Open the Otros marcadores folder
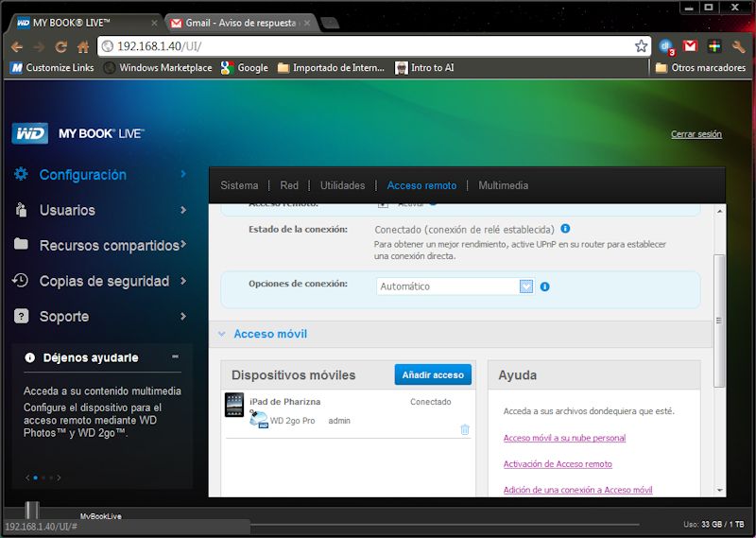Viewport: 756px width, 538px height. [700, 67]
